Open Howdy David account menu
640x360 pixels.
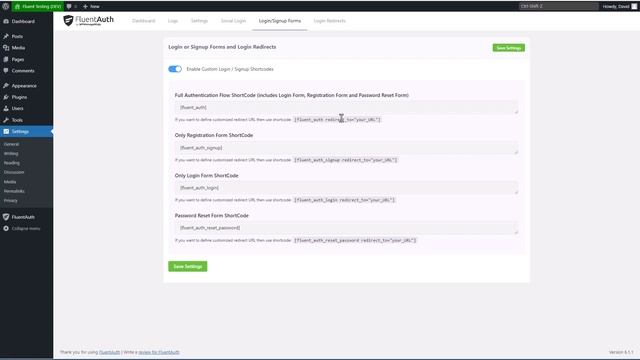pyautogui.click(x=619, y=6)
